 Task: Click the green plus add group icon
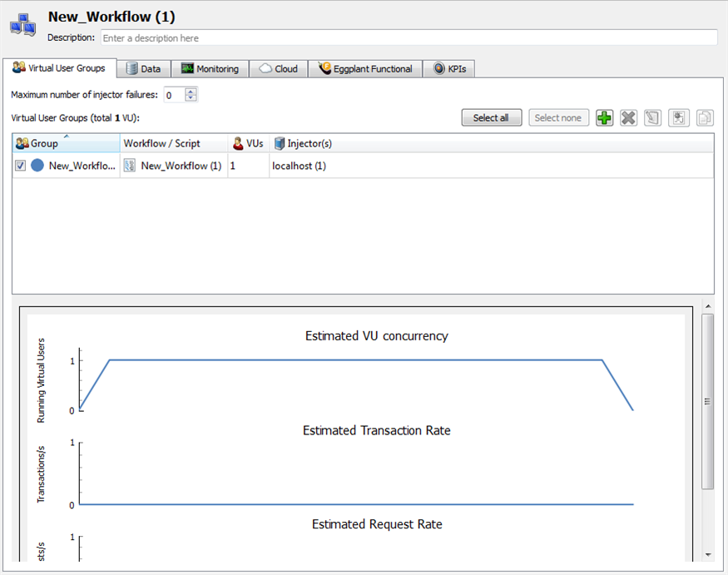[x=605, y=118]
